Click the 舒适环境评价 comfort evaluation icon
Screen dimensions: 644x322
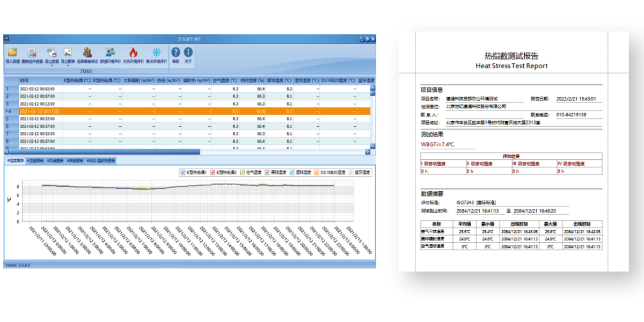pos(111,53)
